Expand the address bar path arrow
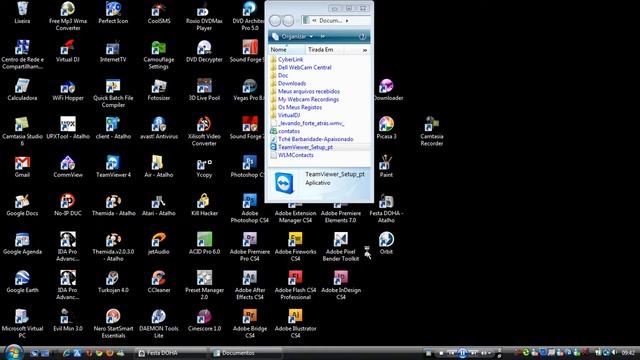The image size is (640, 360). click(347, 20)
